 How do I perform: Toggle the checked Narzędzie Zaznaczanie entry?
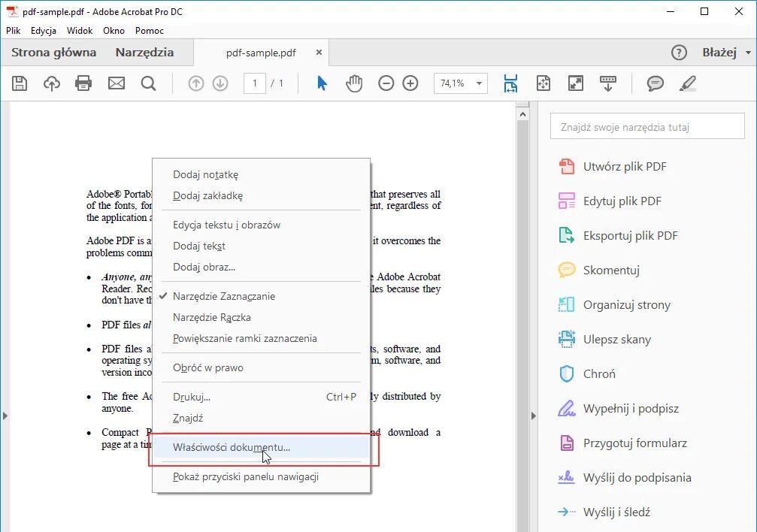coord(261,296)
